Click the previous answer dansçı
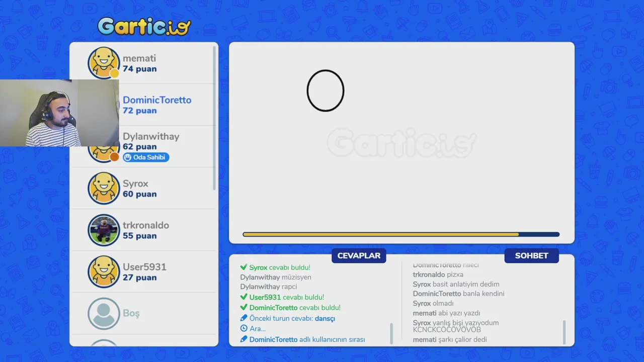The image size is (644, 362). [x=325, y=318]
